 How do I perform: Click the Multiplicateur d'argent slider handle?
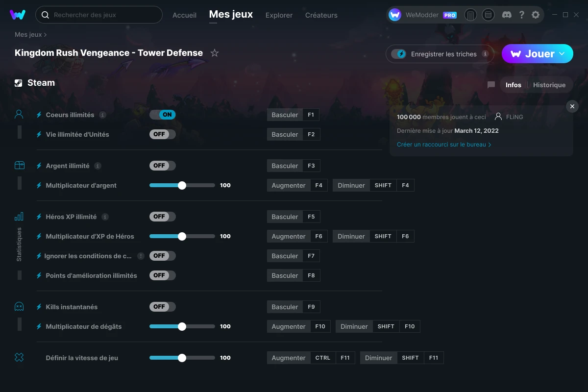(x=182, y=185)
